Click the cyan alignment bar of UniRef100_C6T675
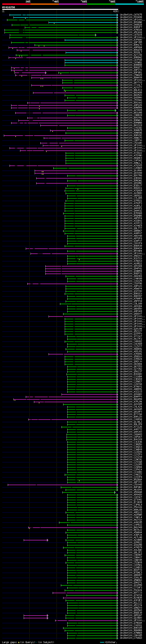This screenshot has width=146, height=644. (x=64, y=15)
